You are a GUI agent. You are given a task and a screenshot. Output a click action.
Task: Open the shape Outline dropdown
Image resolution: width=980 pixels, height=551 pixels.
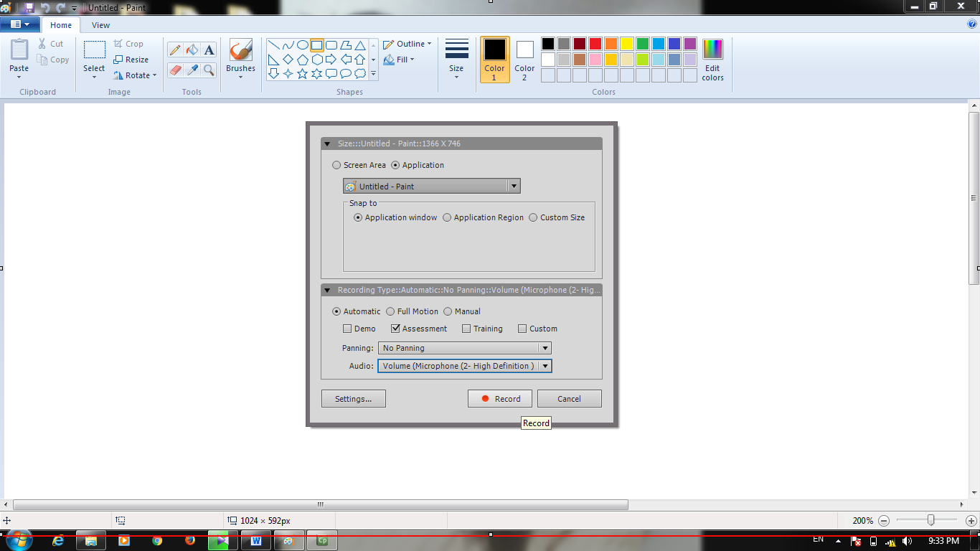pos(407,44)
